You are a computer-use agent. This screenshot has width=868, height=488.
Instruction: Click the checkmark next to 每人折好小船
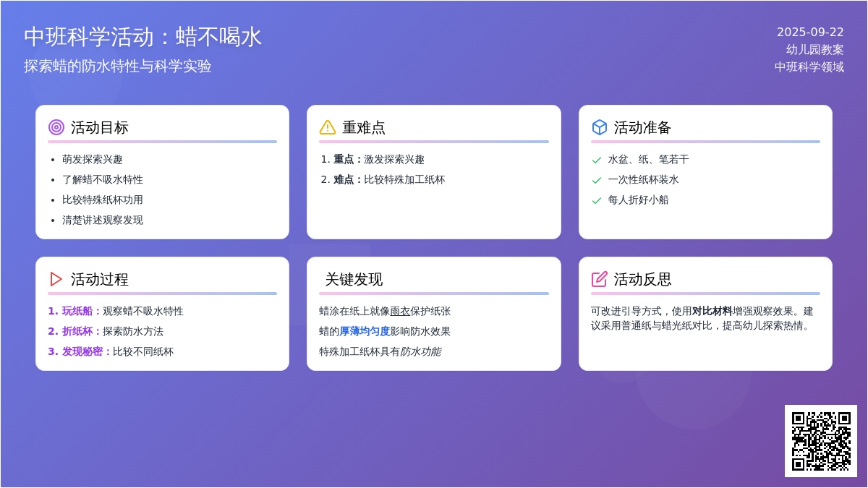pos(597,200)
